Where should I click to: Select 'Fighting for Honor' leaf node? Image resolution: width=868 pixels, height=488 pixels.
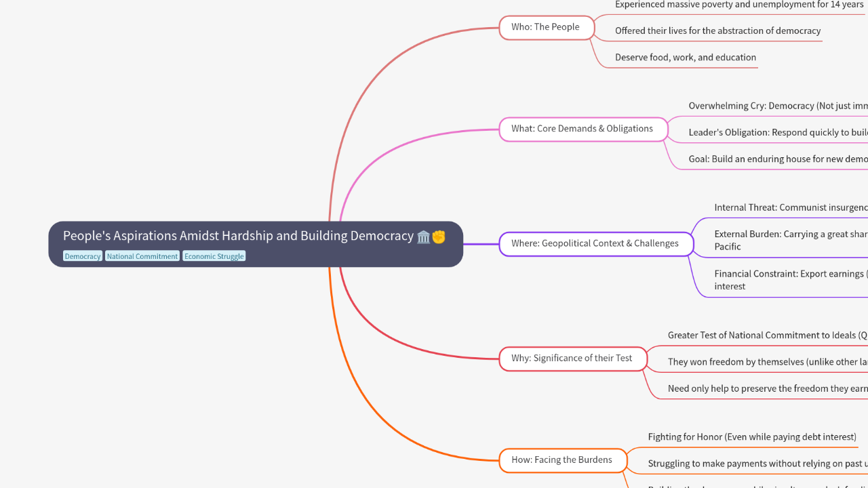[751, 437]
